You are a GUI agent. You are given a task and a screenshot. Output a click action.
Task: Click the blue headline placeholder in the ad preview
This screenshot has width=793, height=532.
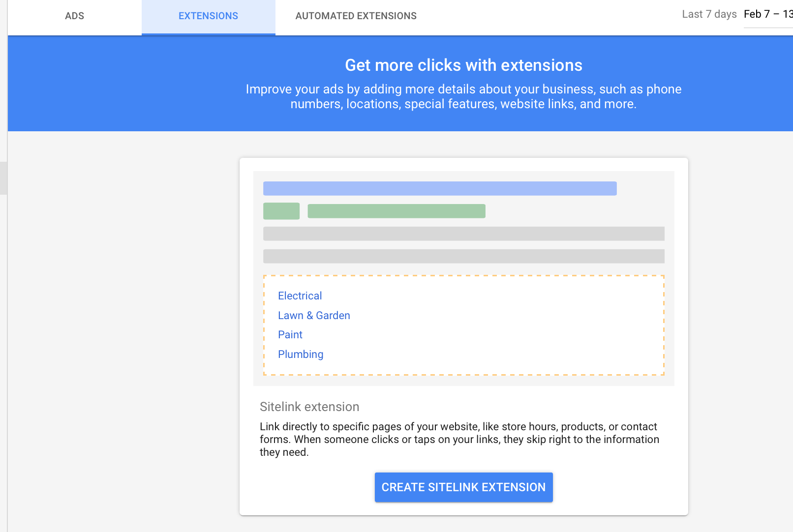[x=440, y=188]
